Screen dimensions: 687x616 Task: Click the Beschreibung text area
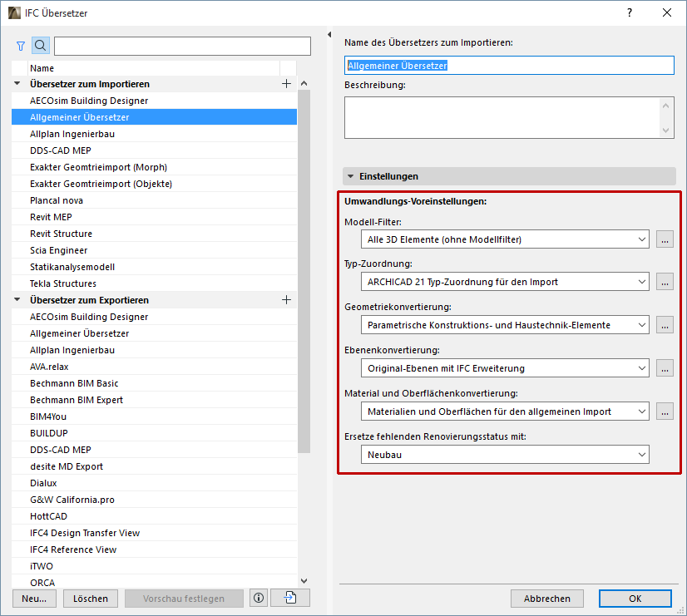[x=509, y=118]
